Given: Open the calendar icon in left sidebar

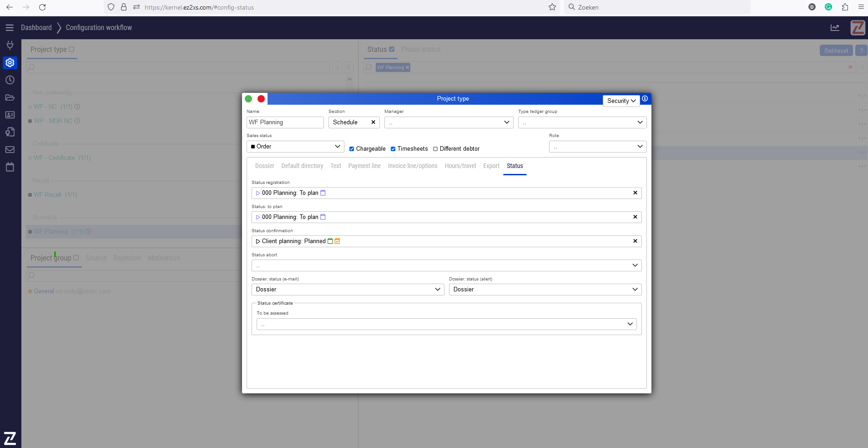Looking at the screenshot, I should tap(10, 167).
